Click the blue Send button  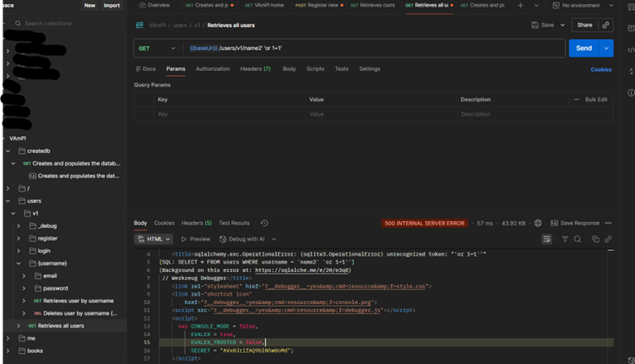(x=584, y=48)
